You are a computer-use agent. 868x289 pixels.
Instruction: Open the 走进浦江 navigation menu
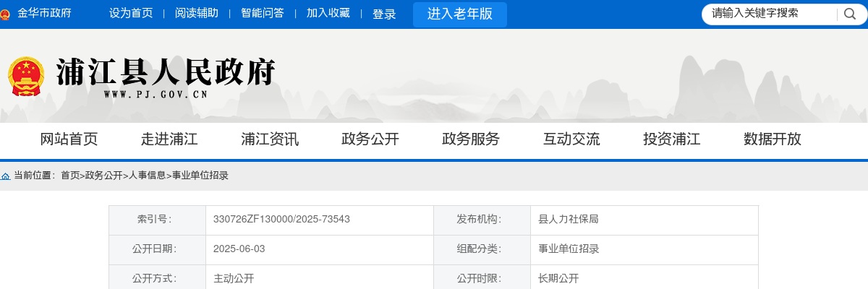pyautogui.click(x=169, y=139)
